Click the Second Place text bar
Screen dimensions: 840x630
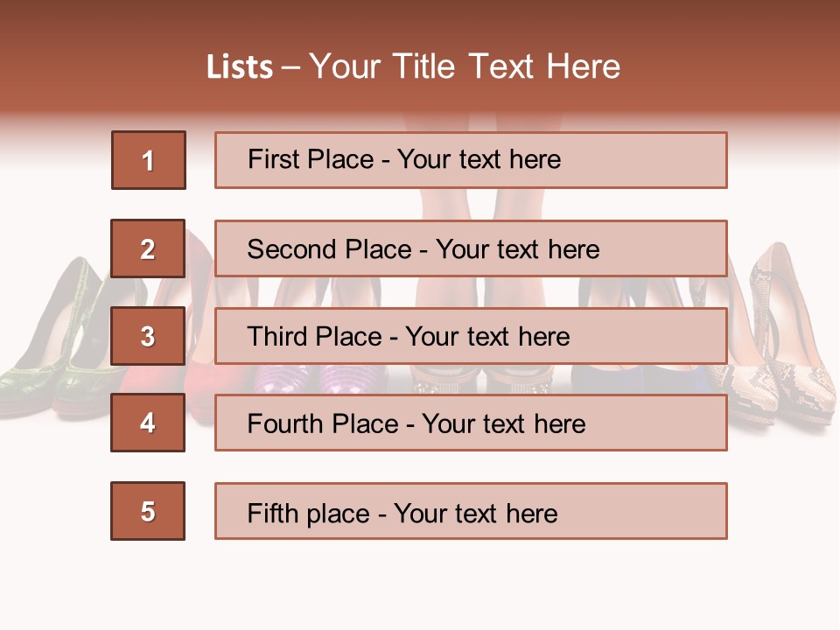click(471, 248)
